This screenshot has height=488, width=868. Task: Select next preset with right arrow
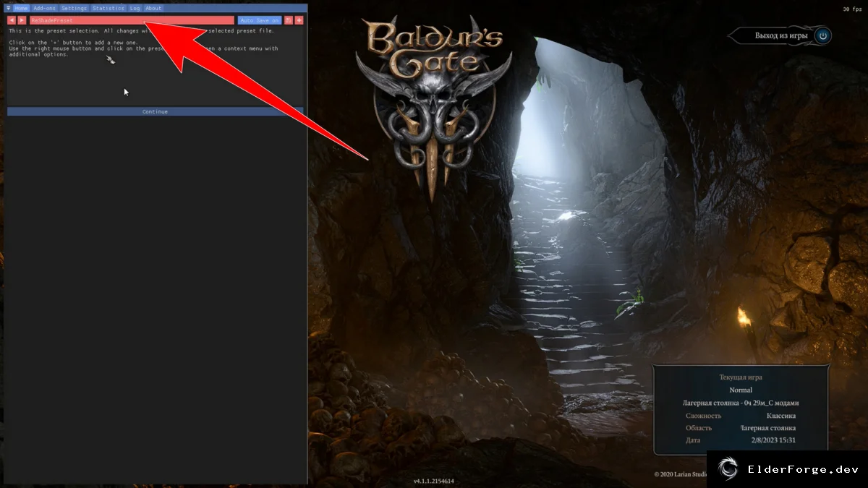pos(22,20)
